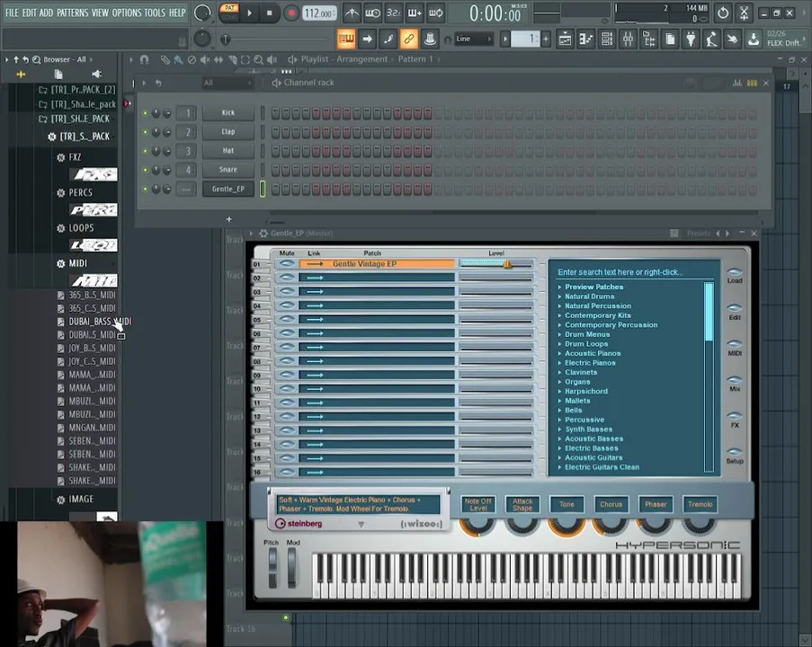The width and height of the screenshot is (812, 647).
Task: Open the view mixer icon
Action: click(x=628, y=39)
